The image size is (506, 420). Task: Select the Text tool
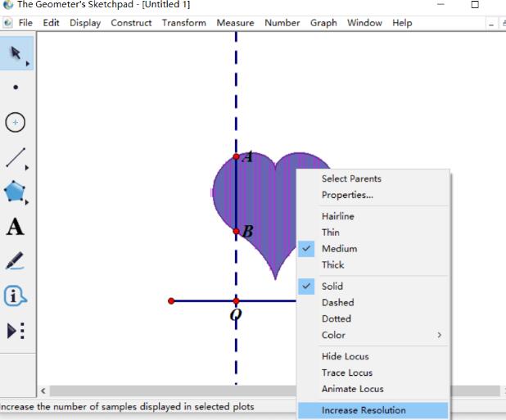[x=16, y=227]
